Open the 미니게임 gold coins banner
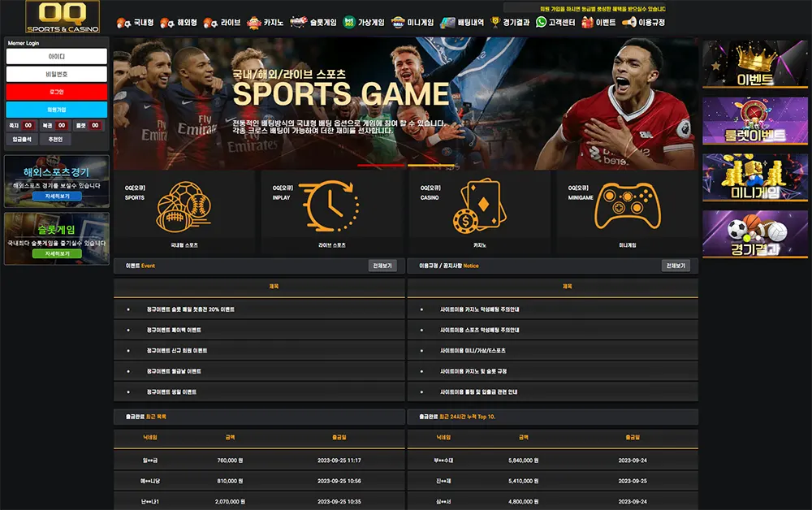The width and height of the screenshot is (812, 510). point(755,177)
